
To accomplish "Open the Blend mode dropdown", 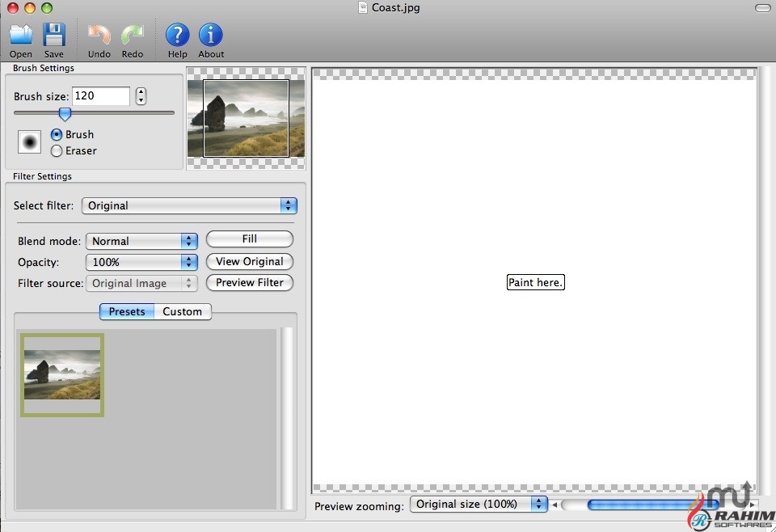I will coord(141,241).
